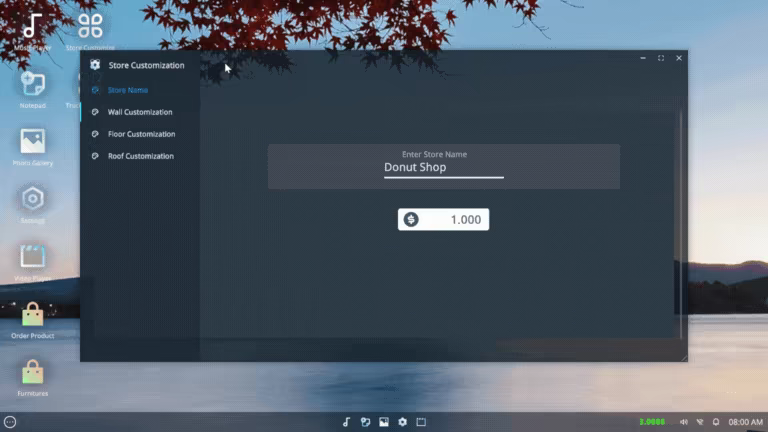Viewport: 768px width, 432px height.
Task: Maximize the Store Customization window
Action: point(661,58)
